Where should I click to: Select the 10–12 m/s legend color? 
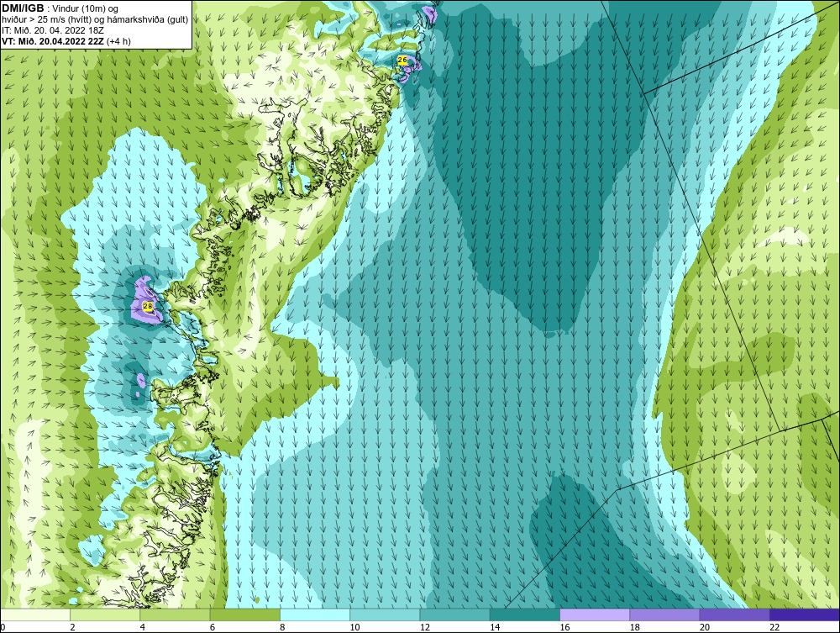coord(385,615)
